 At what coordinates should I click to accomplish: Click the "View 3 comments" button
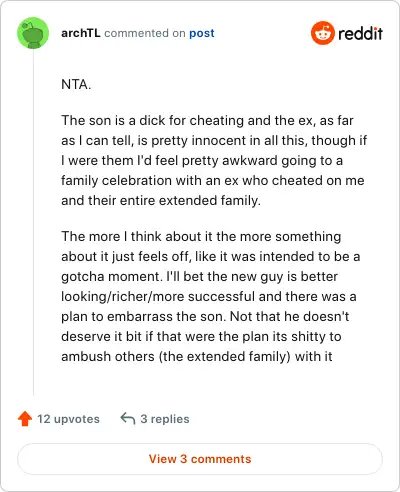coord(200,459)
